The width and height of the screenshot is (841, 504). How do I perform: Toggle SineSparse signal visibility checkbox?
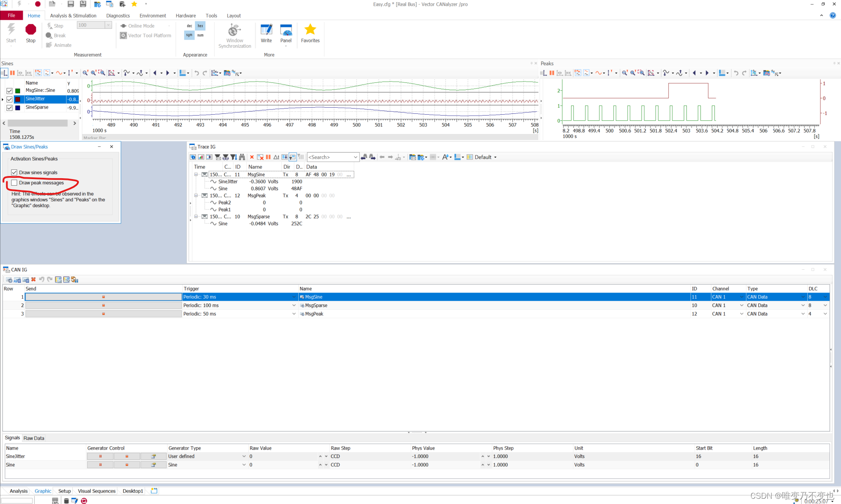9,108
